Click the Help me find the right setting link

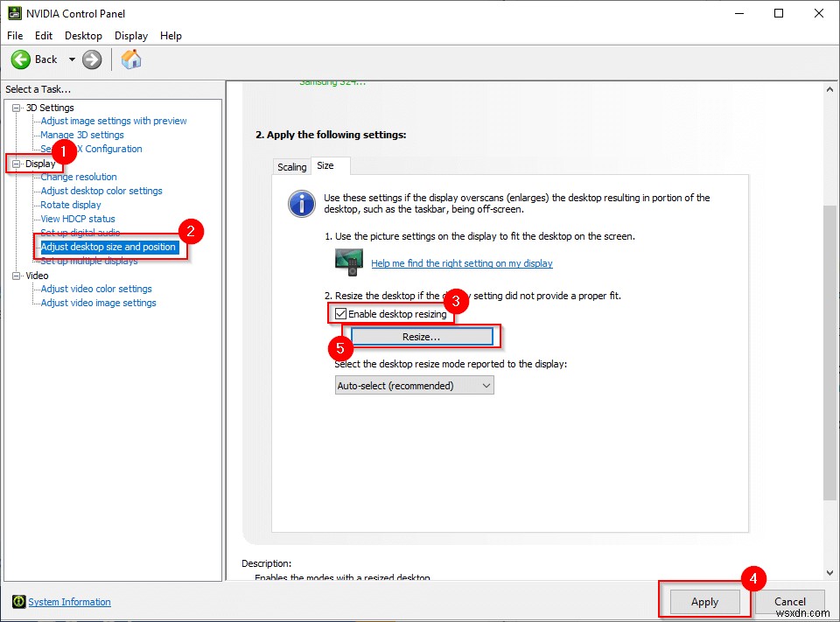[x=462, y=263]
